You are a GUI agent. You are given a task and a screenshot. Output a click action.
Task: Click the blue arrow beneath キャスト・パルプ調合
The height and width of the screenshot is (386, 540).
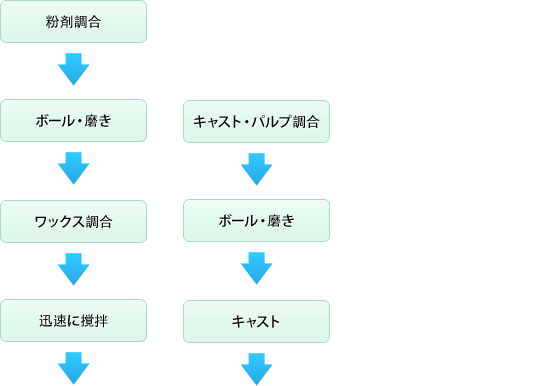[x=256, y=169]
